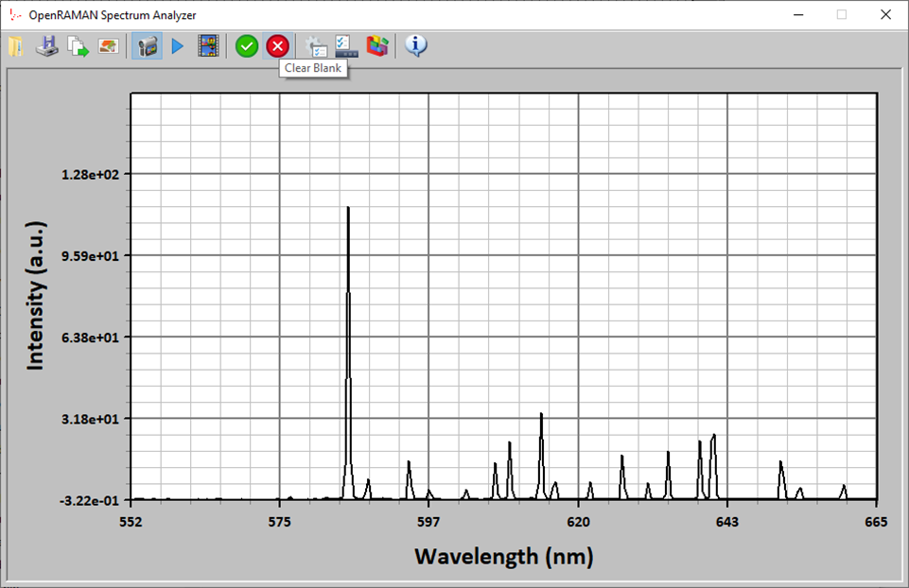Click the app icon in title bar
Viewport: 909px width, 588px height.
coord(14,15)
